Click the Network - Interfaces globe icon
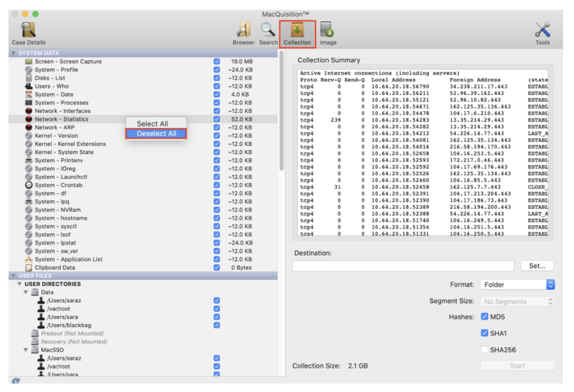 [29, 111]
